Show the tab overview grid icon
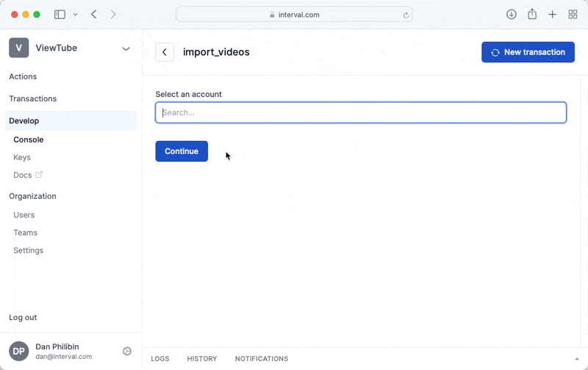Viewport: 588px width, 370px height. [573, 15]
